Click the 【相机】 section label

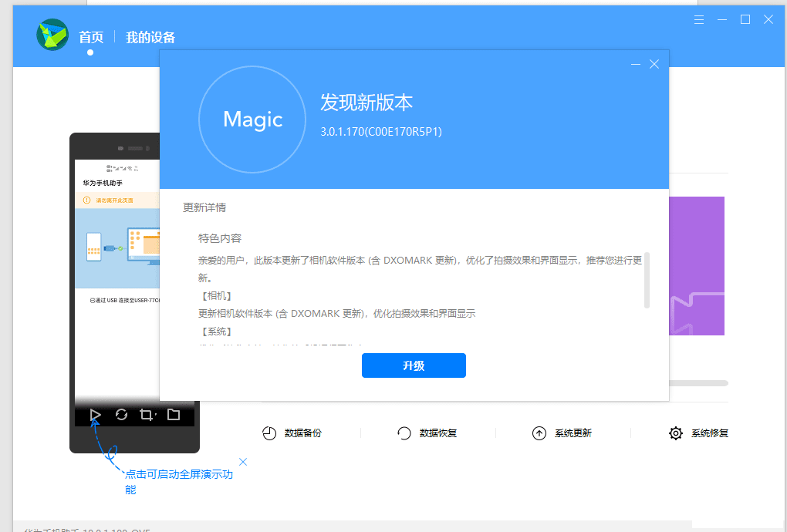tap(216, 296)
